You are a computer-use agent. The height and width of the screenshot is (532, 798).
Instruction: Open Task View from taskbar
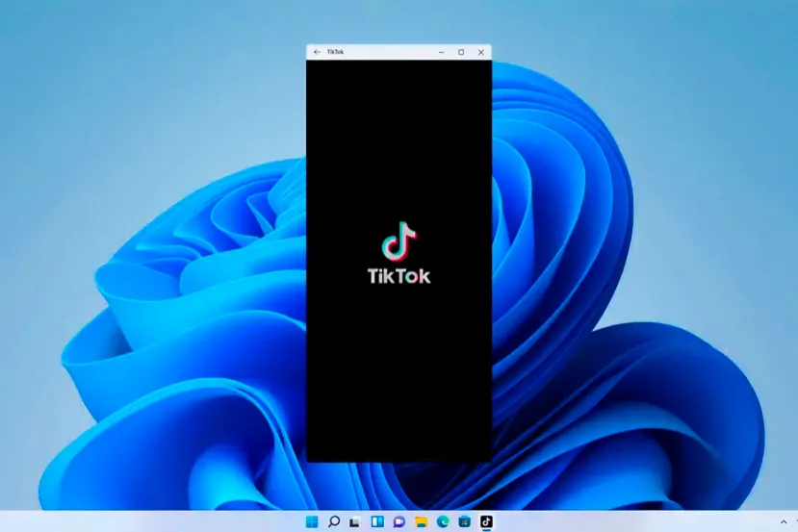[x=355, y=521]
